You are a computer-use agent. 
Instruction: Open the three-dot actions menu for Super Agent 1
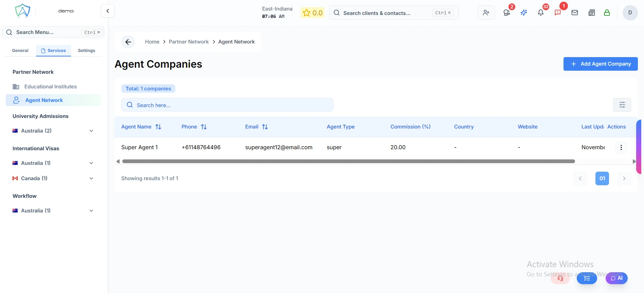pos(621,148)
